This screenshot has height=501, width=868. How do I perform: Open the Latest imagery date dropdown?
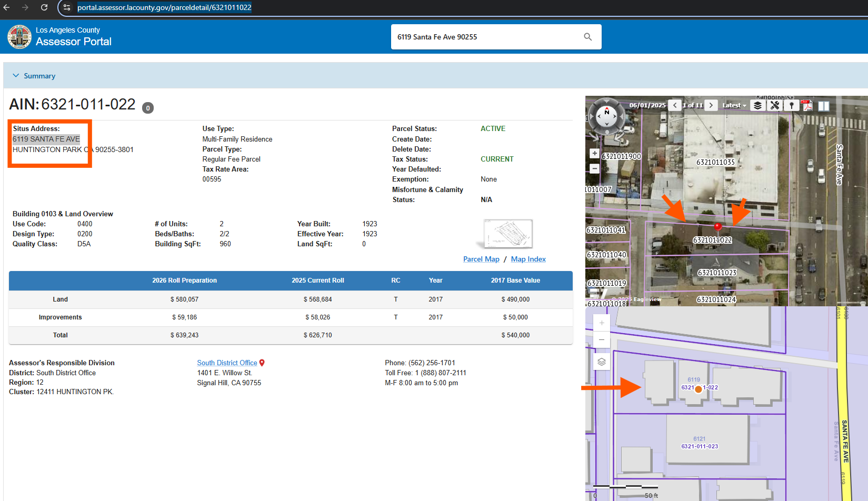(x=734, y=105)
